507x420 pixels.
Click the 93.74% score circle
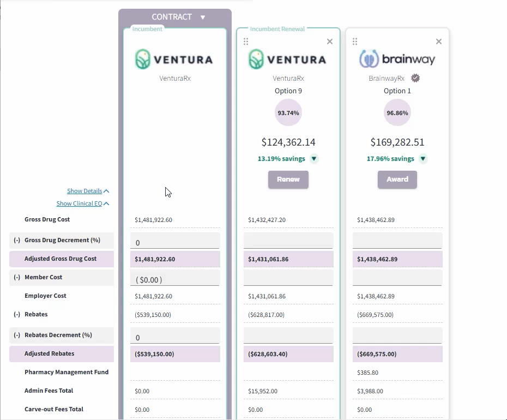click(288, 113)
